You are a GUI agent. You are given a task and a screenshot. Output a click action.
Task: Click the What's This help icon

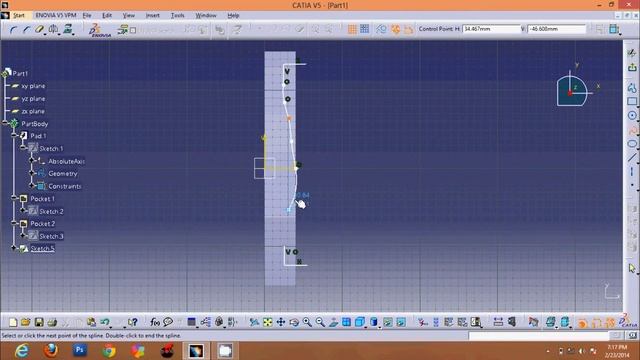[x=132, y=322]
